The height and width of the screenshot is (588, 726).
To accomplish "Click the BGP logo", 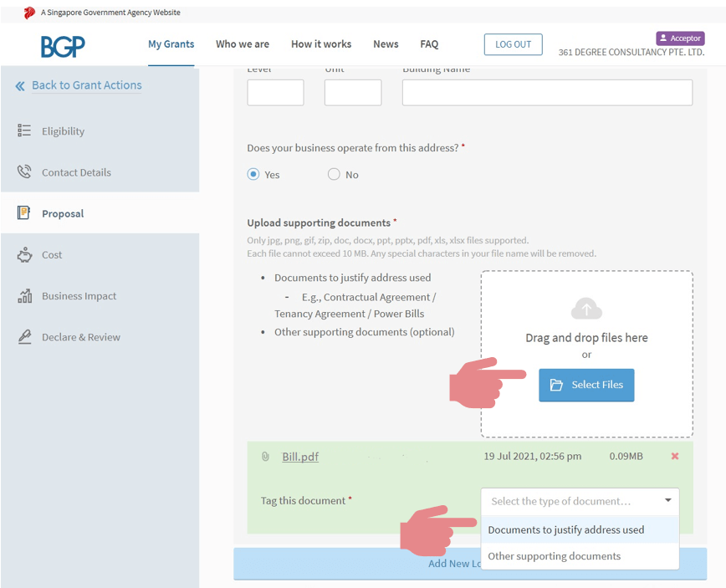I will pos(63,46).
